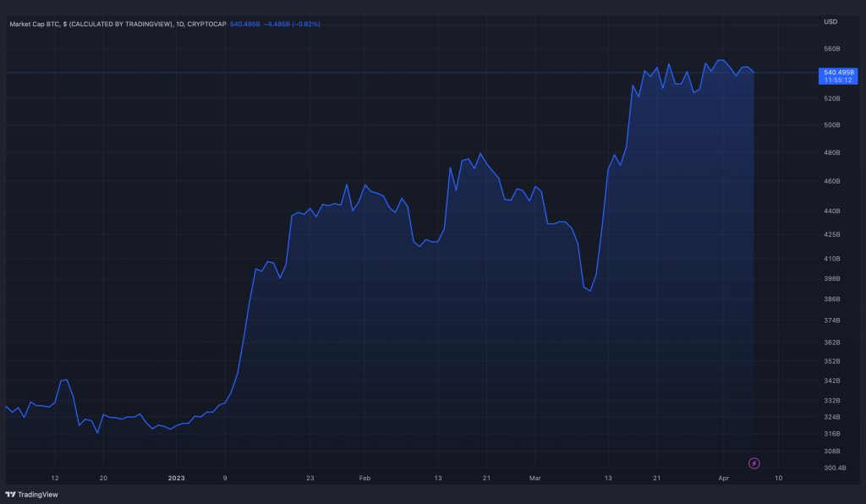Click the -4.485B (-0.82%) change value

[293, 24]
